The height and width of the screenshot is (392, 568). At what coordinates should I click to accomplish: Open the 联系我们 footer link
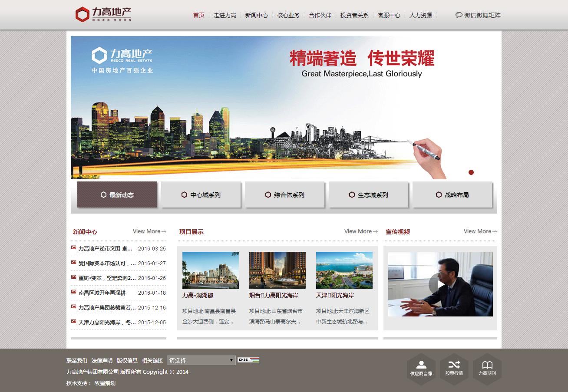(77, 361)
